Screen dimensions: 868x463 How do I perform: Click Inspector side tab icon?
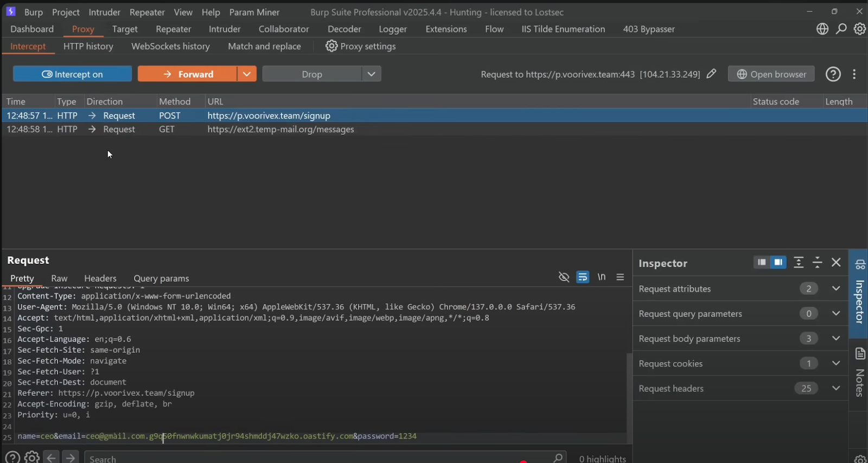pos(860,264)
